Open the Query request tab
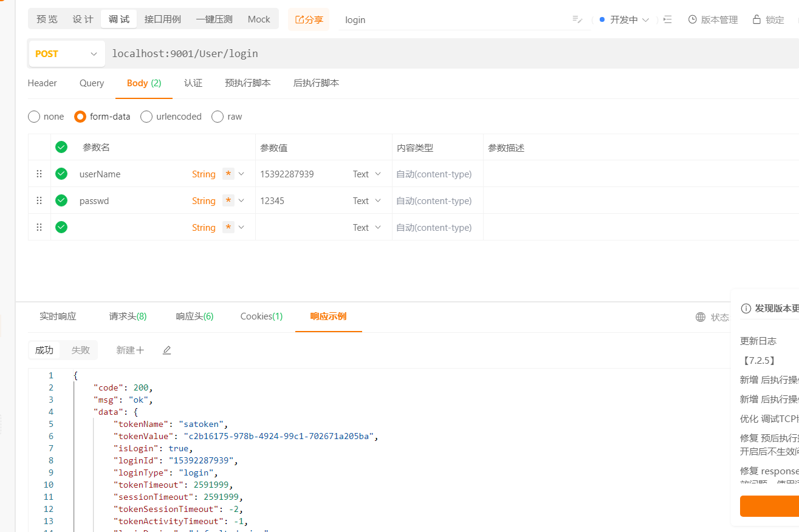 click(x=92, y=83)
